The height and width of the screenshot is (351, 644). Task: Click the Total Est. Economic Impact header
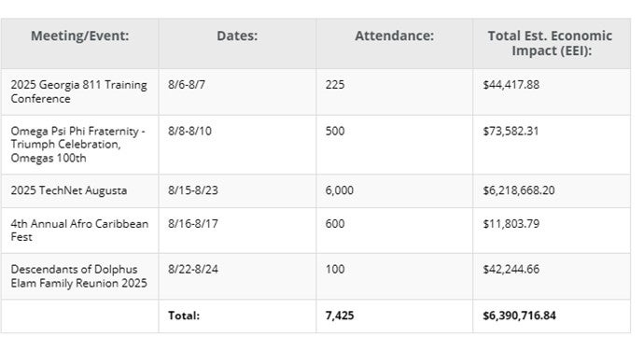point(552,43)
